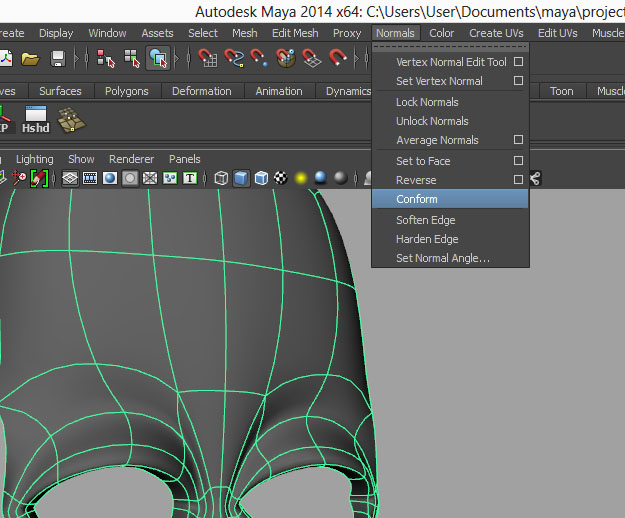The width and height of the screenshot is (625, 518).
Task: Use all lights yellow bulb icon
Action: coord(301,178)
